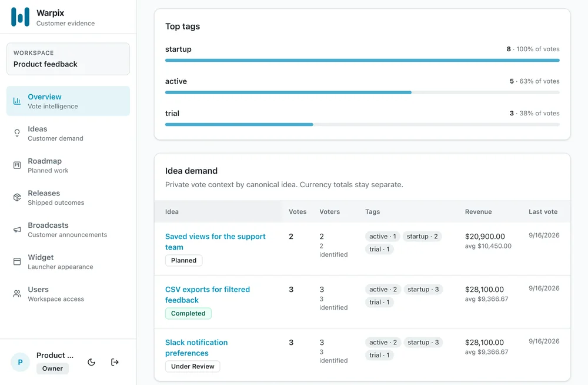Open Broadcasts Customer announcements
This screenshot has height=385, width=588.
[68, 230]
